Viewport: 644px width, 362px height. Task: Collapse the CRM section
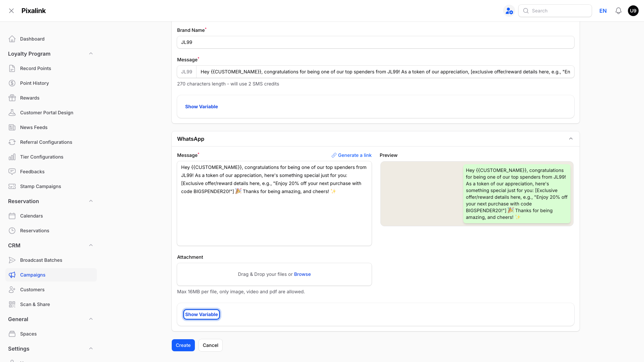(91, 245)
